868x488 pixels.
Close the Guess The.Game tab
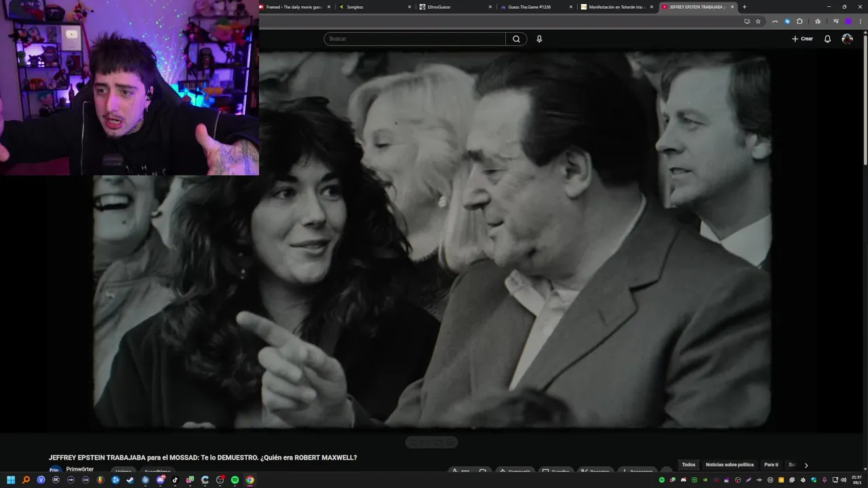[571, 7]
